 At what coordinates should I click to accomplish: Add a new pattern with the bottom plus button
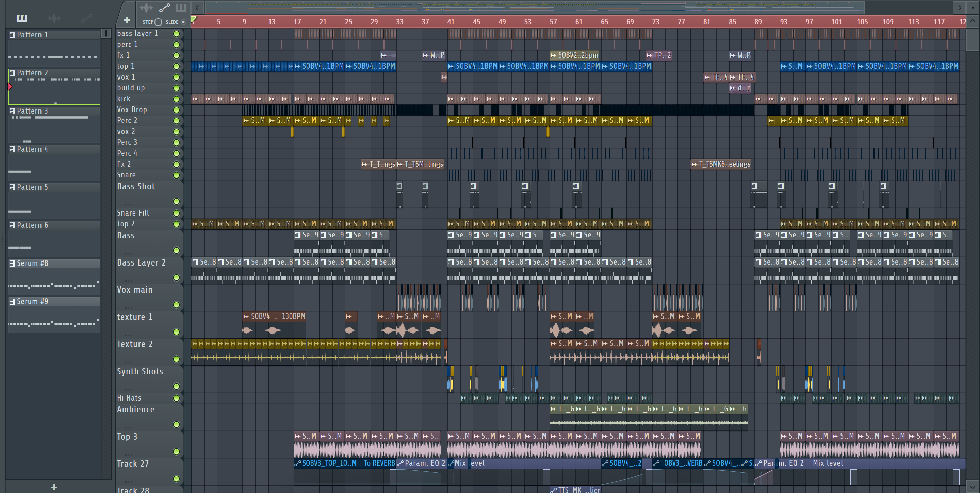54,487
